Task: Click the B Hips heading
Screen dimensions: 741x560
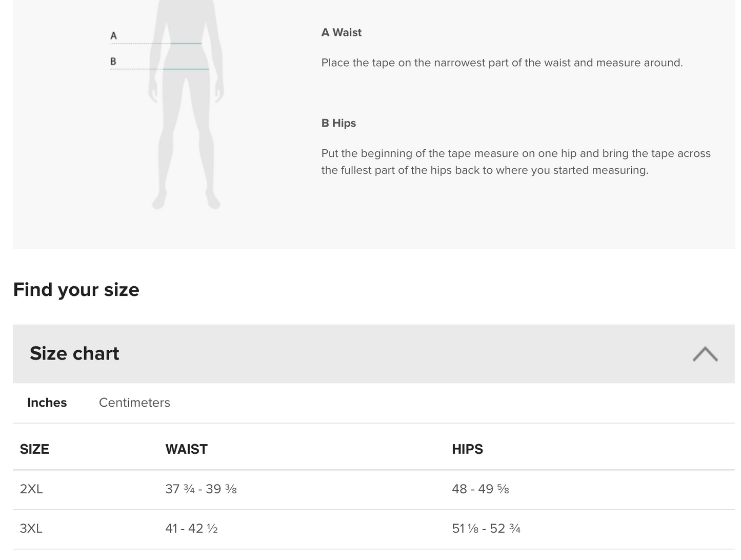Action: pyautogui.click(x=338, y=123)
